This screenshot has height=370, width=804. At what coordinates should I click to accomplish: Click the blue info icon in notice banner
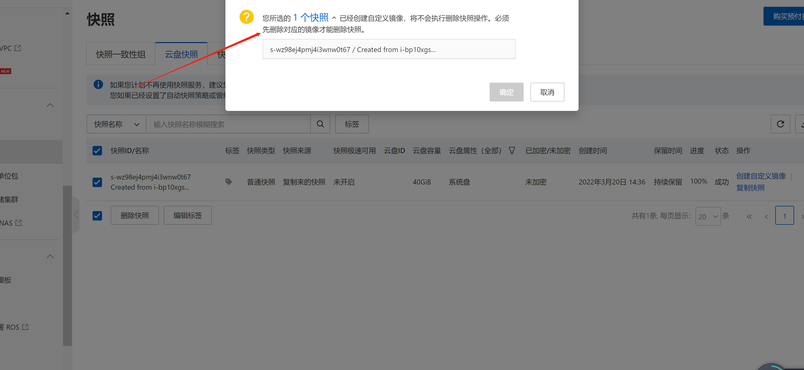point(98,84)
